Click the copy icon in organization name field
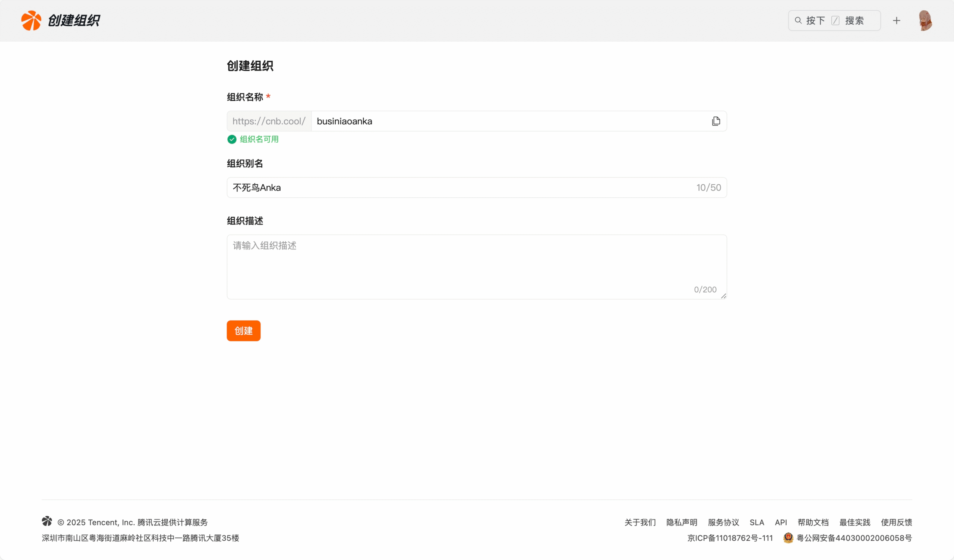The height and width of the screenshot is (560, 954). coord(715,121)
